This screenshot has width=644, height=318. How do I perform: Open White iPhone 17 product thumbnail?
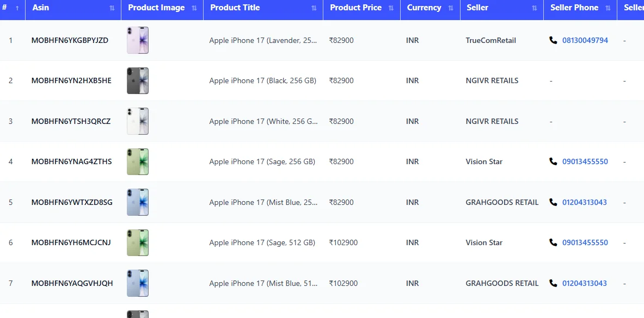138,121
